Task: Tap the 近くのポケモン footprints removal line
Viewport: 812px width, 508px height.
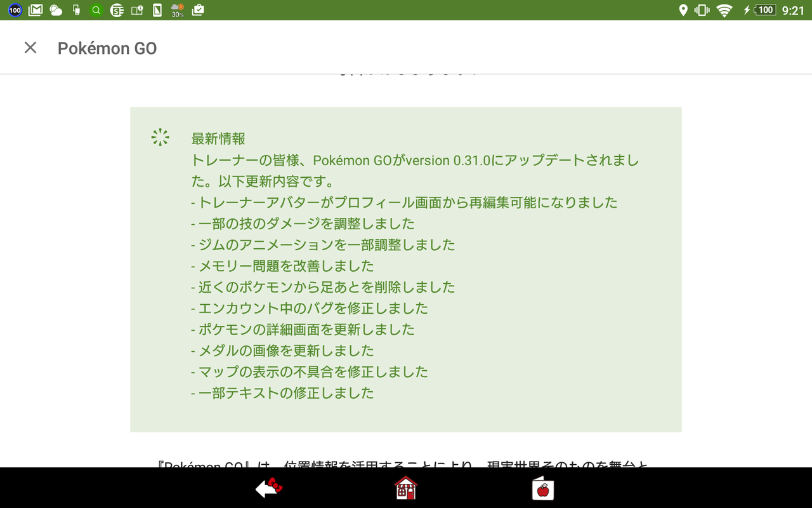Action: pyautogui.click(x=323, y=287)
